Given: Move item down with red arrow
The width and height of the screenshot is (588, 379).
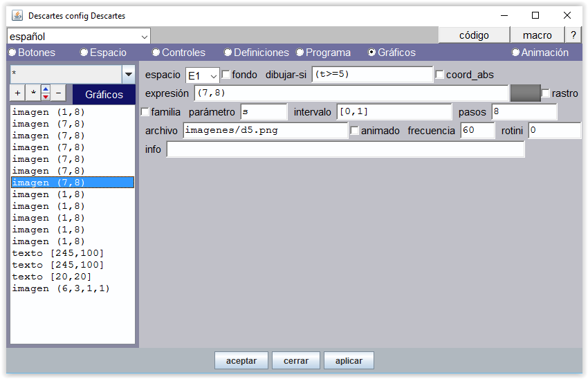Looking at the screenshot, I should [x=46, y=97].
